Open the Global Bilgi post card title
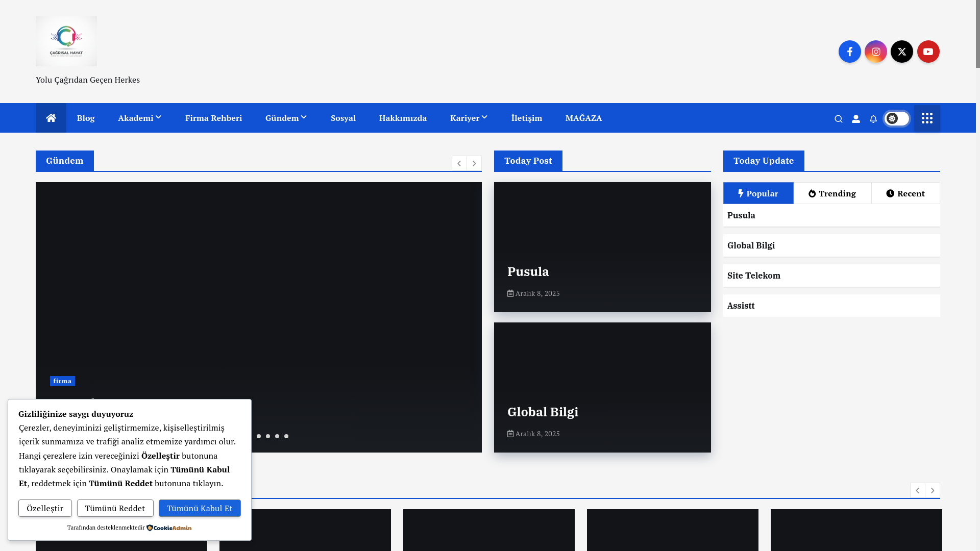Screen dimensions: 980x551 coord(543,412)
